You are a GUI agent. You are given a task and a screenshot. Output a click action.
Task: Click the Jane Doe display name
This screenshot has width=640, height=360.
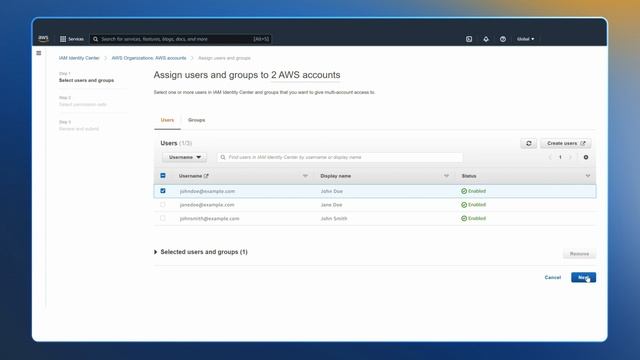tap(331, 205)
